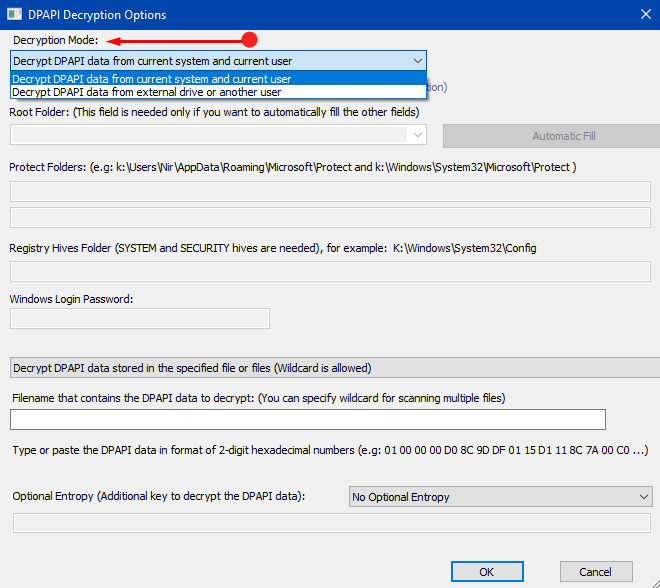Click the 'Type or paste the DPAPI data' hint text
This screenshot has width=660, height=588.
[x=330, y=450]
